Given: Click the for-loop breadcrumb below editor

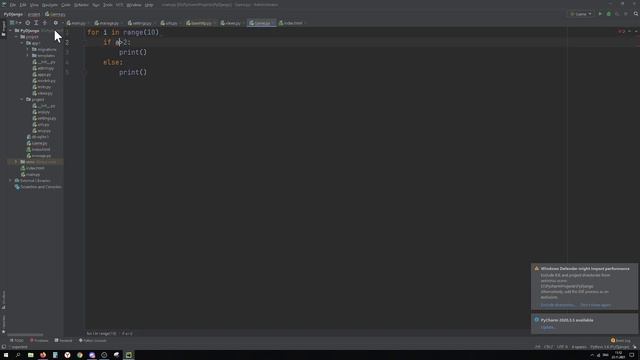Looking at the screenshot, I should point(101,333).
